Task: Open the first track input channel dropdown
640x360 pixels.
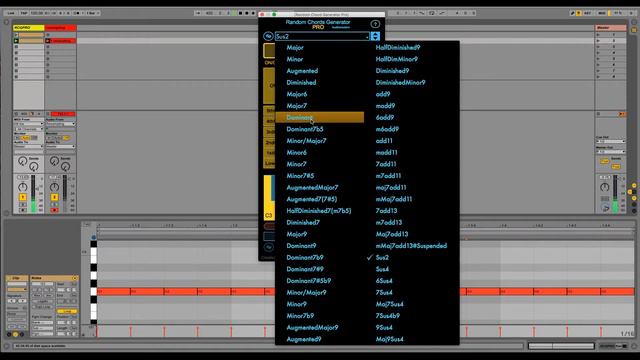Action: tap(29, 129)
